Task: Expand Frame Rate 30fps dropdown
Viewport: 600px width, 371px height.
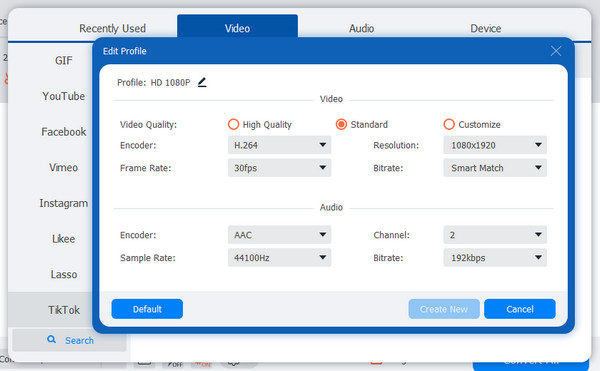Action: coord(279,168)
